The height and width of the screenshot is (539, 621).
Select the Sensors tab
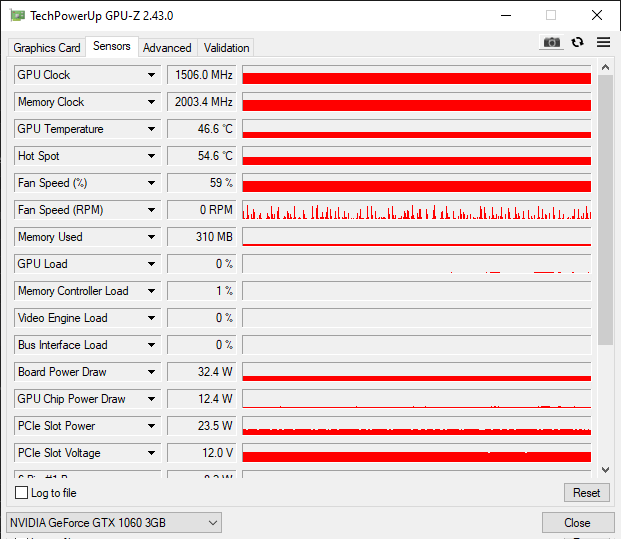[112, 46]
